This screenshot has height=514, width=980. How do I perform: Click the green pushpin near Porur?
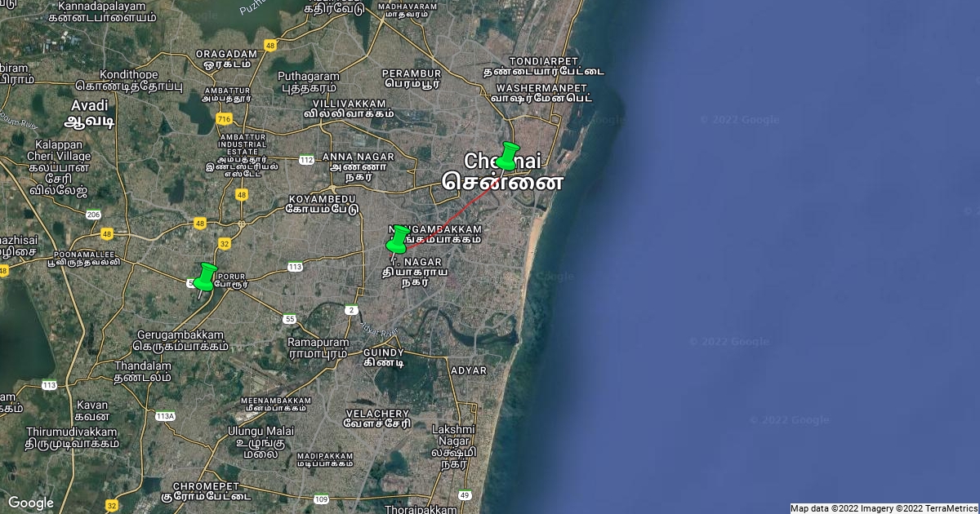coord(205,277)
